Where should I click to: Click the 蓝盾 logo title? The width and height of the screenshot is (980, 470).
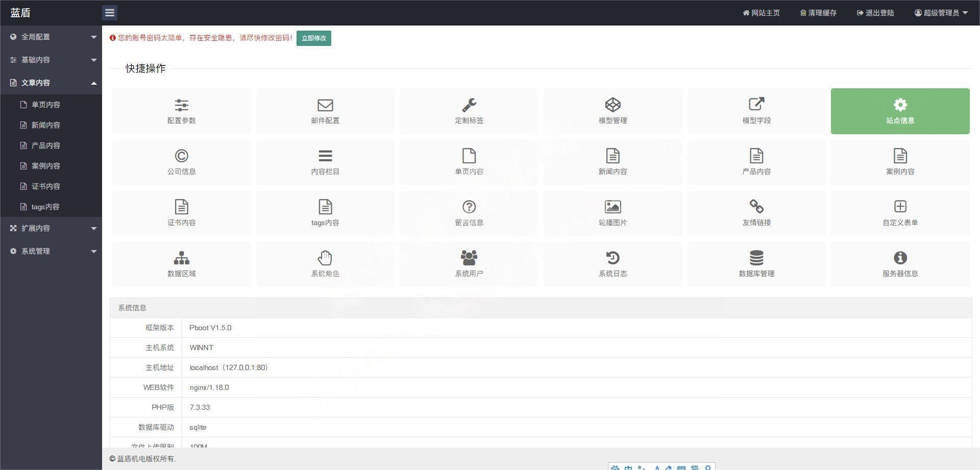click(20, 13)
